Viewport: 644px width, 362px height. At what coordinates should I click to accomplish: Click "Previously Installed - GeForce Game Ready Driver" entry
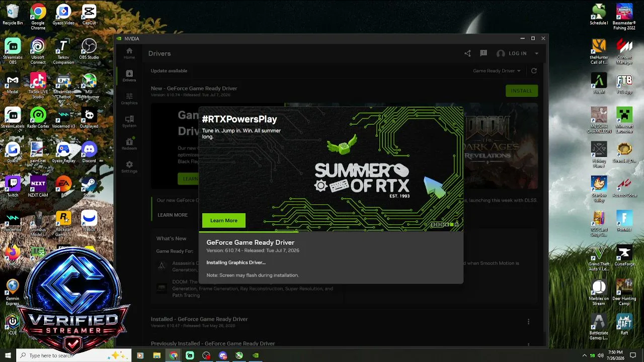pos(213,343)
